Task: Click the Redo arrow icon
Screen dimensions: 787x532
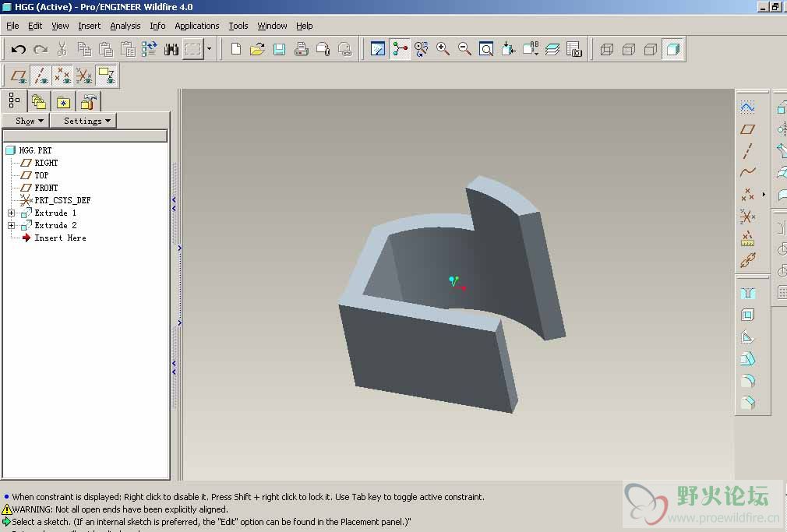Action: tap(41, 49)
